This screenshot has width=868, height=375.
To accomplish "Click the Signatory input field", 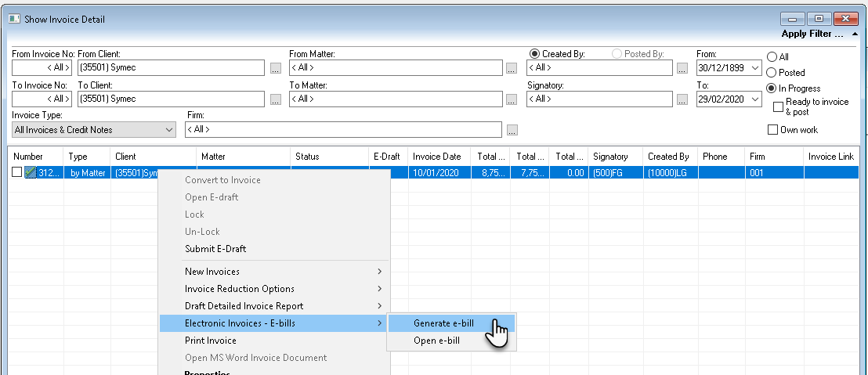I will point(599,99).
